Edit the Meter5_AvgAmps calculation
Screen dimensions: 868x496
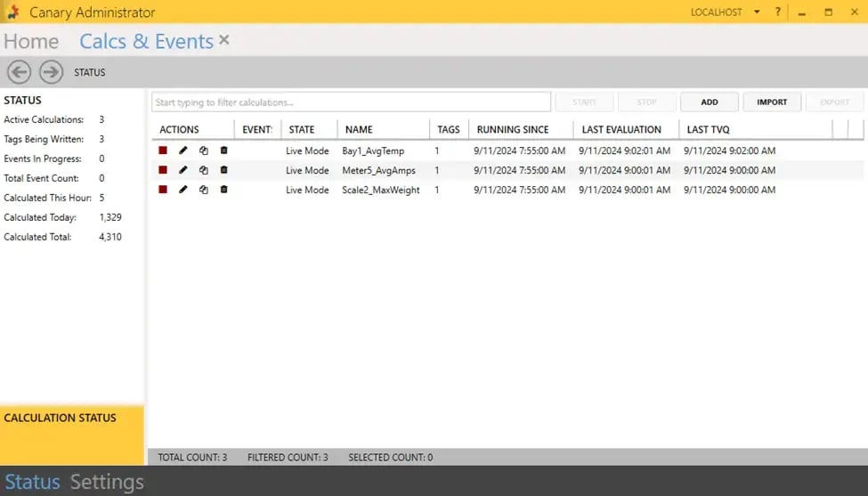(183, 170)
